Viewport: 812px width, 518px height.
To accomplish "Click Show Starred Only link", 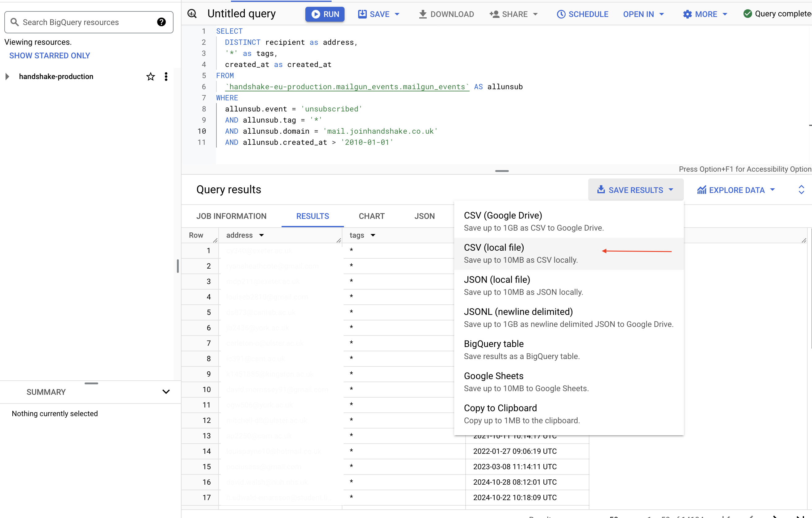I will click(50, 56).
